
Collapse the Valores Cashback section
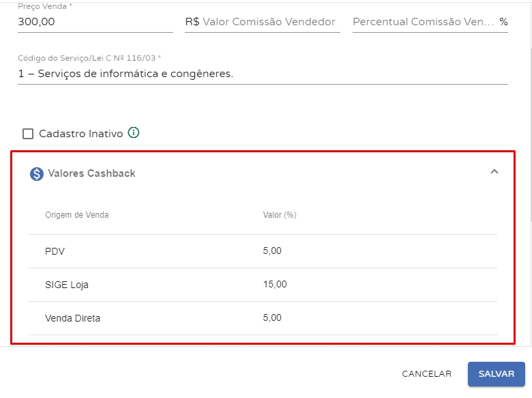(494, 172)
